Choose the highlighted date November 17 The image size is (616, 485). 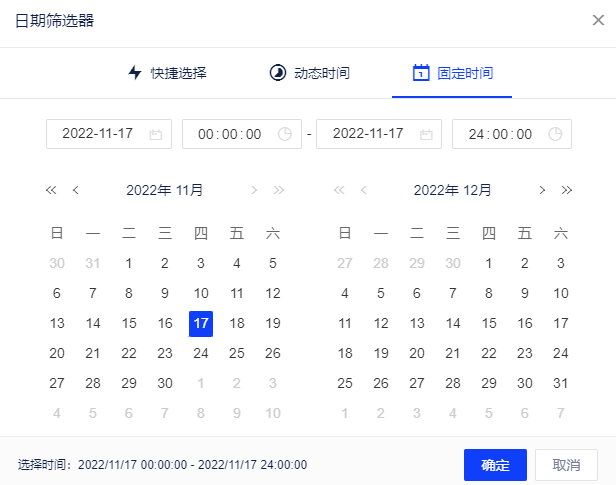pos(201,323)
